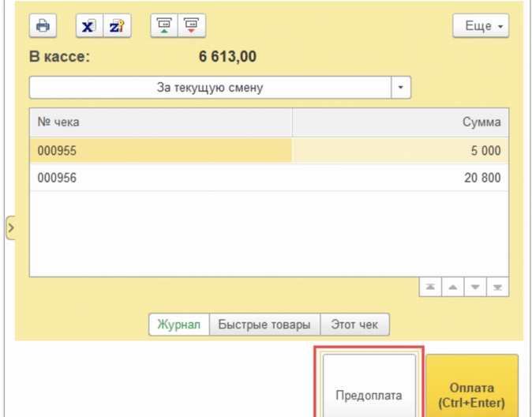
Task: Switch to the Этот чек tab
Action: coord(354,325)
